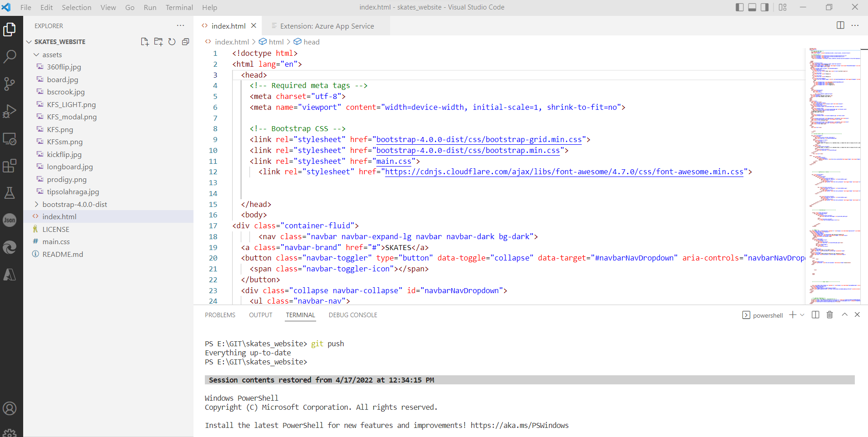The width and height of the screenshot is (868, 437).
Task: Open editor more actions ellipsis
Action: [855, 25]
